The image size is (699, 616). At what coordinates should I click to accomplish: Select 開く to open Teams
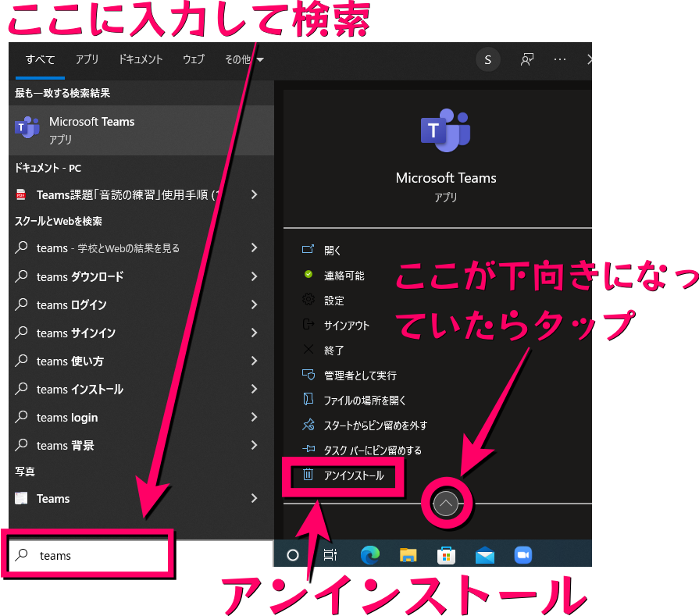pyautogui.click(x=332, y=250)
